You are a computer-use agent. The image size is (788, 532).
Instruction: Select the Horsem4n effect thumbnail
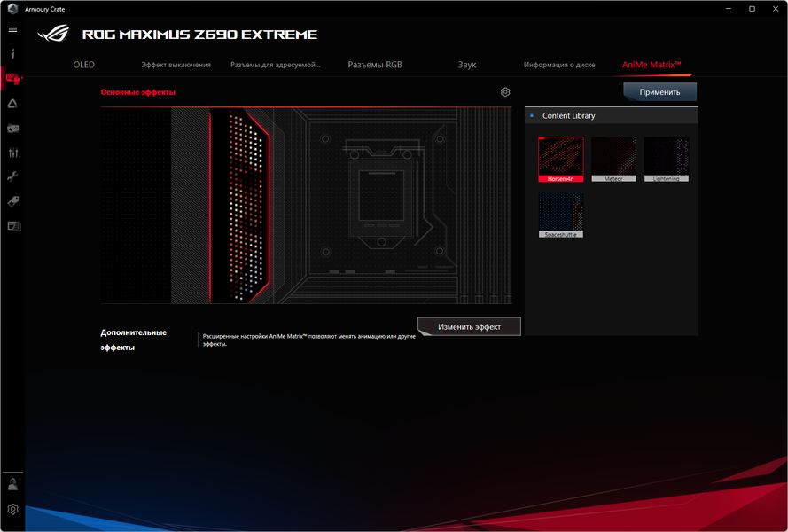pyautogui.click(x=561, y=159)
